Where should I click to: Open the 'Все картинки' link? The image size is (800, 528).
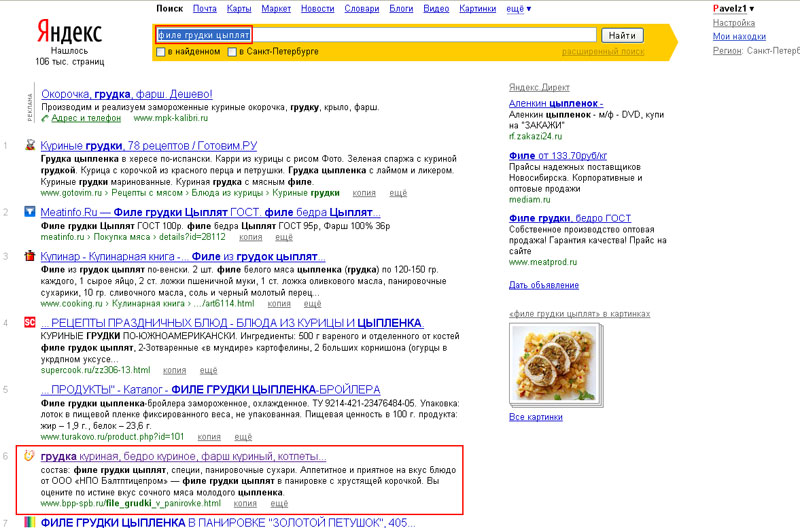click(x=536, y=417)
